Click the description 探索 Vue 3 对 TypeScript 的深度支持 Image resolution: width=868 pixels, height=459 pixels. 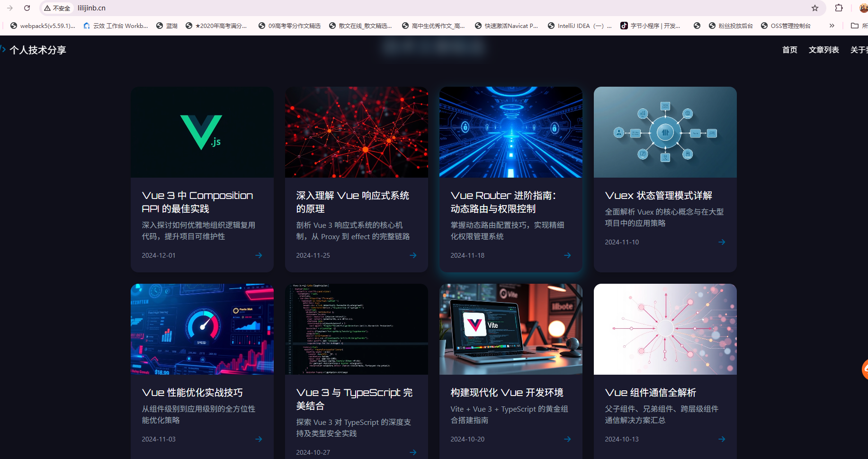coord(353,428)
